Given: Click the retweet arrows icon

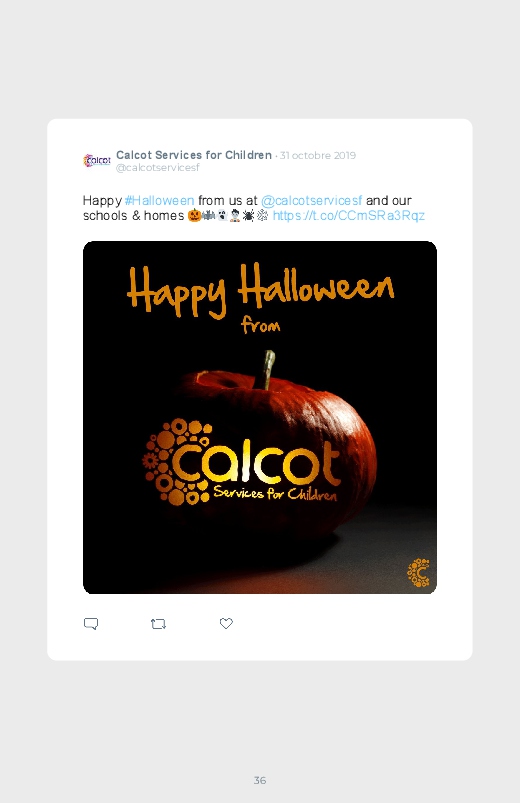Looking at the screenshot, I should click(158, 624).
